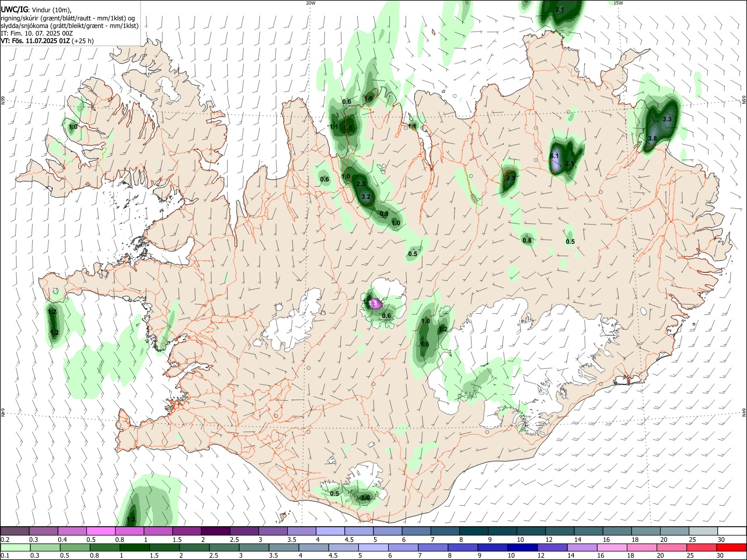Click the 3.3 precipitation value on map
This screenshot has height=560, width=747.
(x=668, y=119)
